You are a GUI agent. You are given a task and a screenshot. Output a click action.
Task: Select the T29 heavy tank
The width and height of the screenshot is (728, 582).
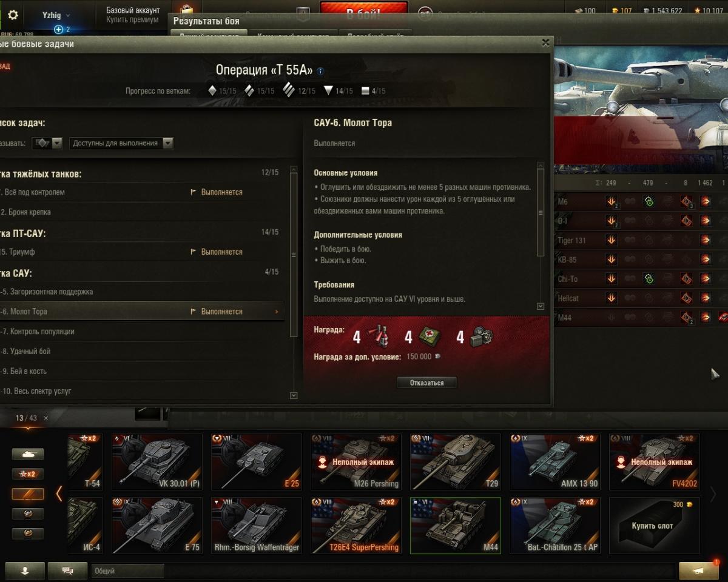(x=455, y=461)
